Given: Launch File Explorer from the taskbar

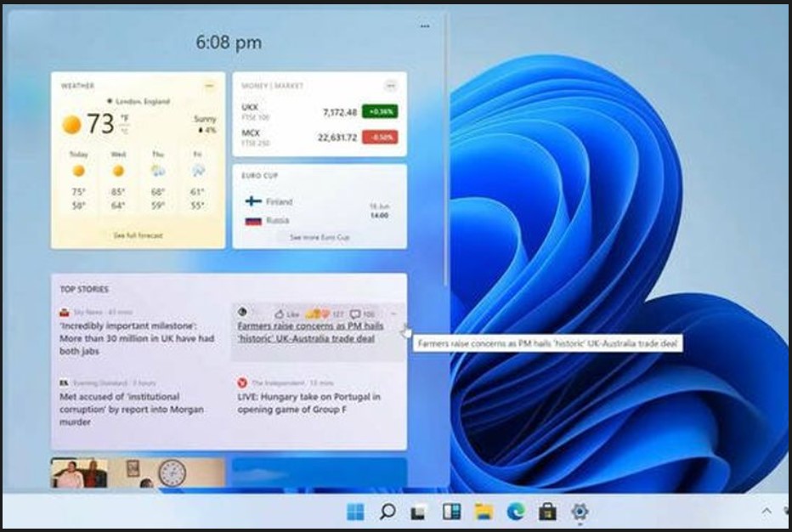Looking at the screenshot, I should pyautogui.click(x=484, y=512).
